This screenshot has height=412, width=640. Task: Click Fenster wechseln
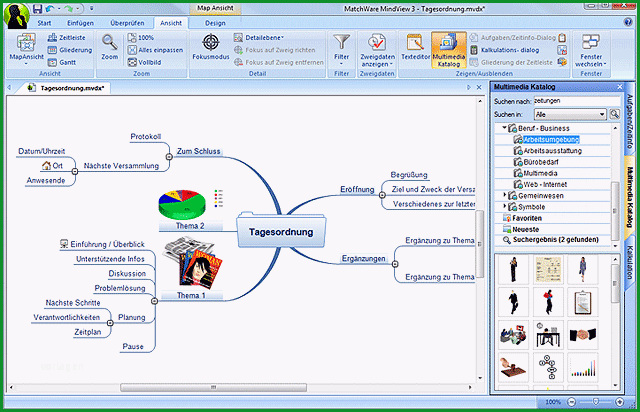click(x=591, y=50)
